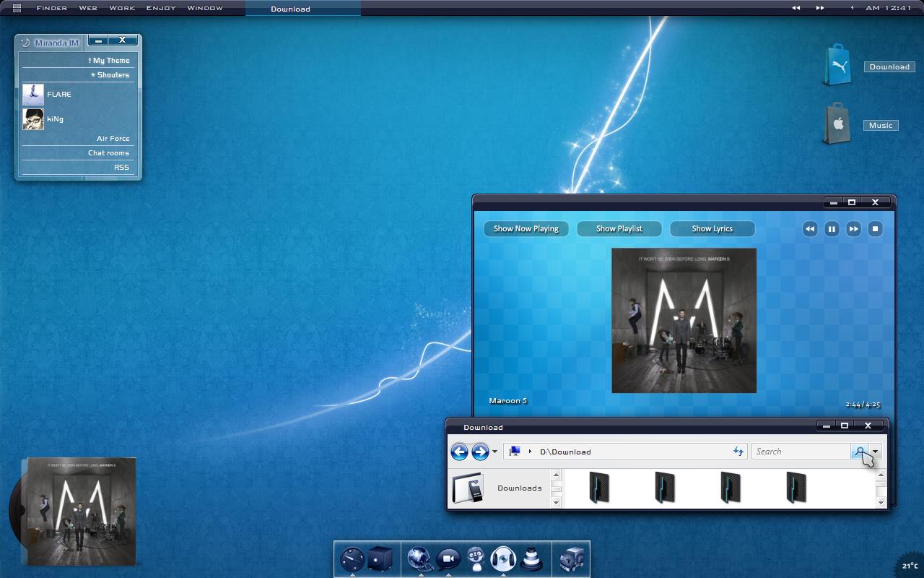Screen dimensions: 924x578
Task: Open the Enjoy menu
Action: (161, 8)
